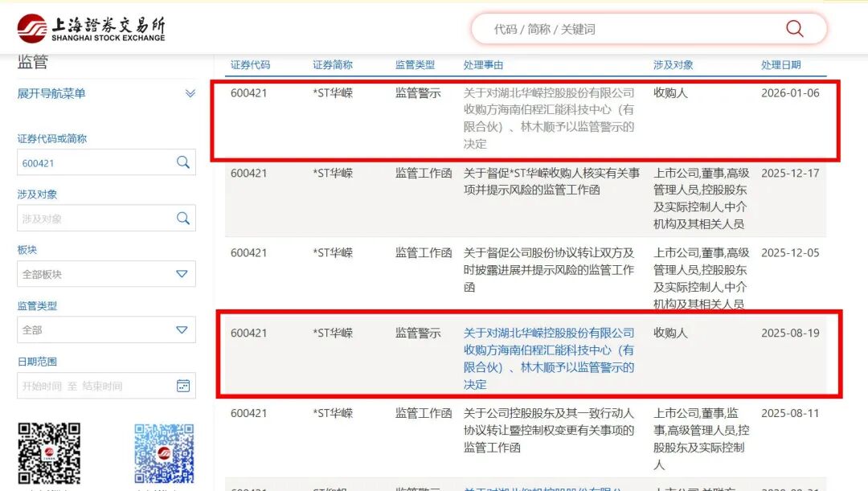
Task: Click the date 2026-01-06
Action: point(790,93)
